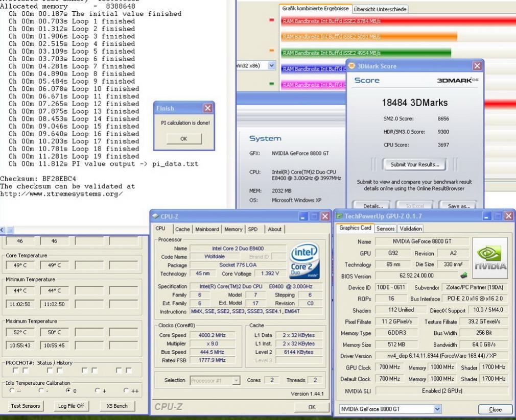The image size is (516, 420).
Task: Minimize the CPU-Z window
Action: tap(303, 216)
